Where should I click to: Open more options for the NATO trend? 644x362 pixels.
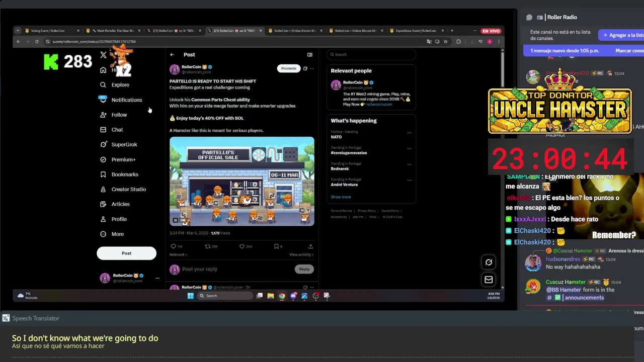point(409,133)
